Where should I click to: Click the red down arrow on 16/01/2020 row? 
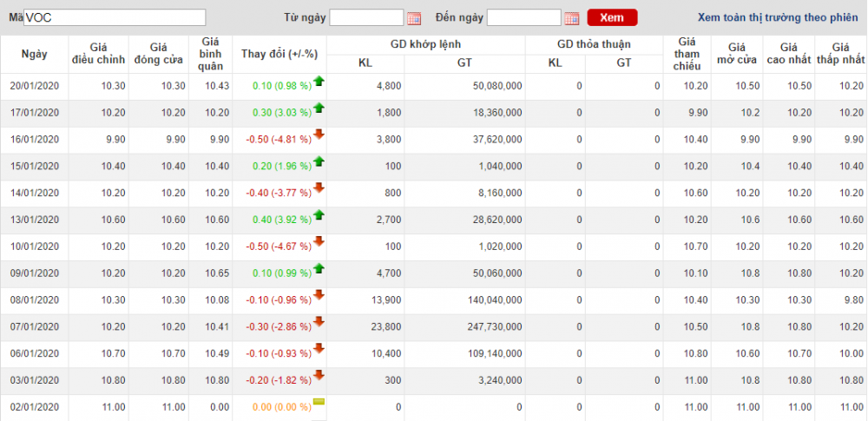[x=319, y=135]
